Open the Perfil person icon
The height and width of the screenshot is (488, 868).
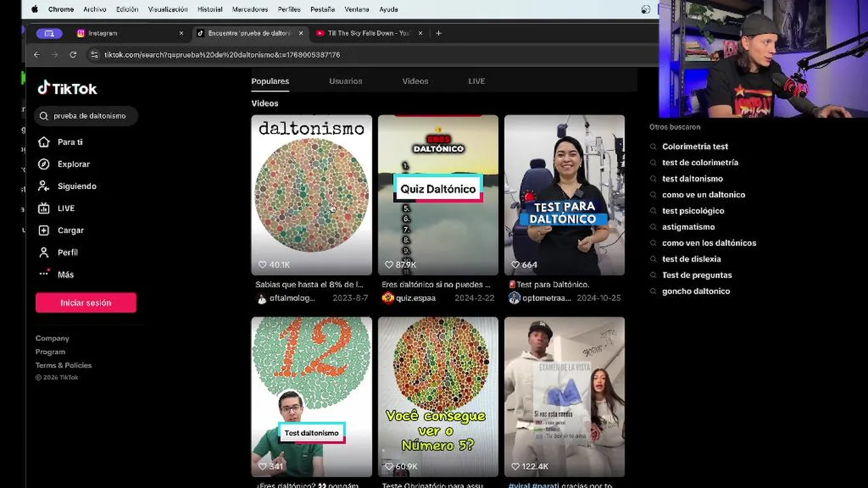(44, 252)
